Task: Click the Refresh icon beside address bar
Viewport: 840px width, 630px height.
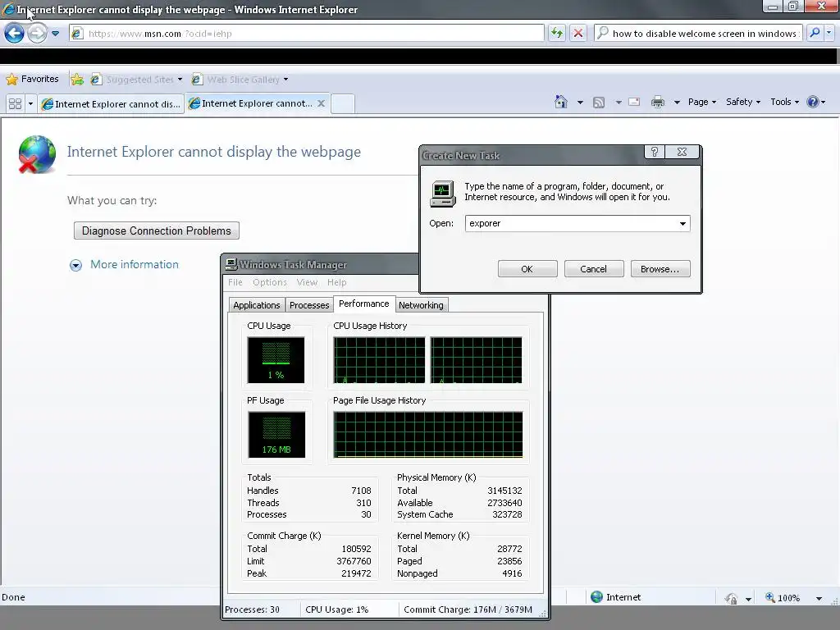Action: pyautogui.click(x=557, y=33)
